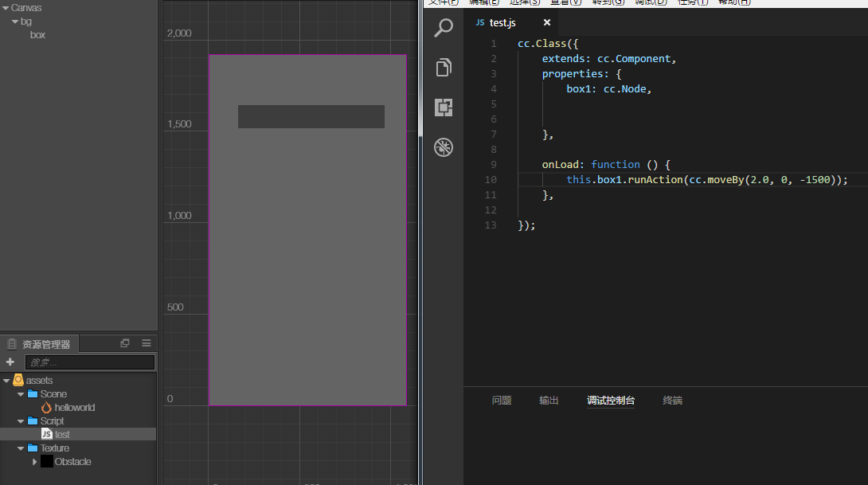This screenshot has height=485, width=868.
Task: Click the Texture folder icon
Action: (33, 448)
